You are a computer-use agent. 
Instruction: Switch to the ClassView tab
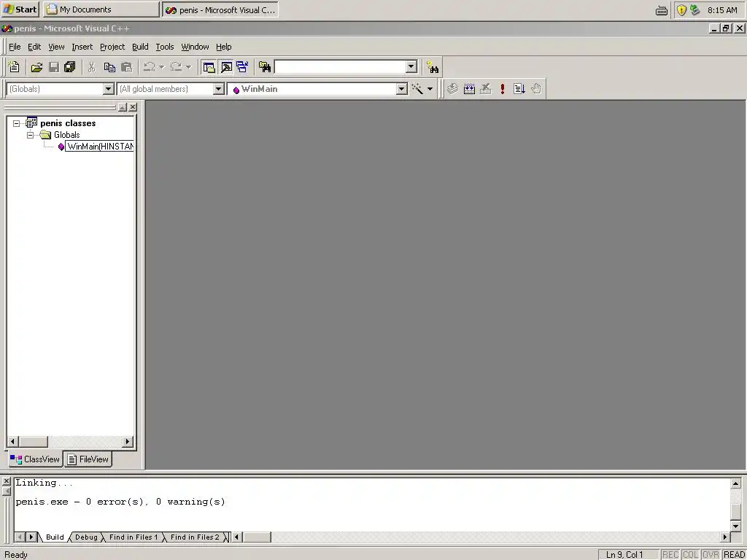click(x=35, y=459)
